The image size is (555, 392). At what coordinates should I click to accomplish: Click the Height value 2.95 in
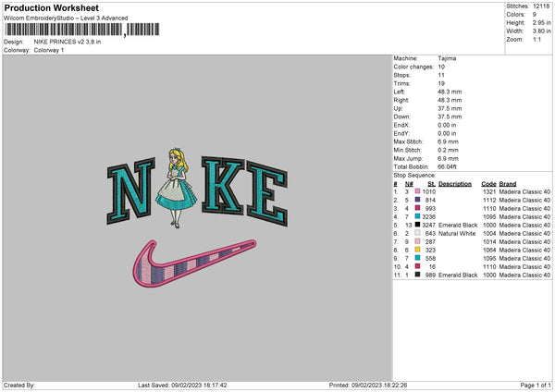tap(542, 22)
